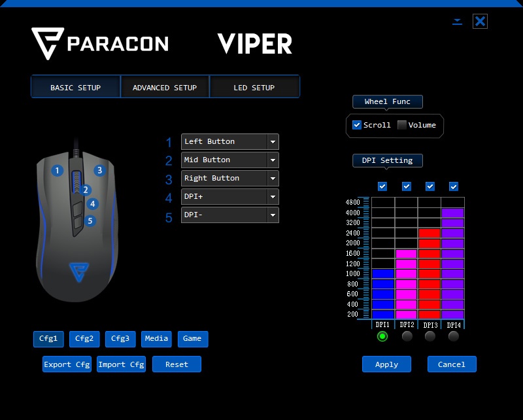The width and height of the screenshot is (523, 420).
Task: Select the Cfg3 profile
Action: [120, 339]
